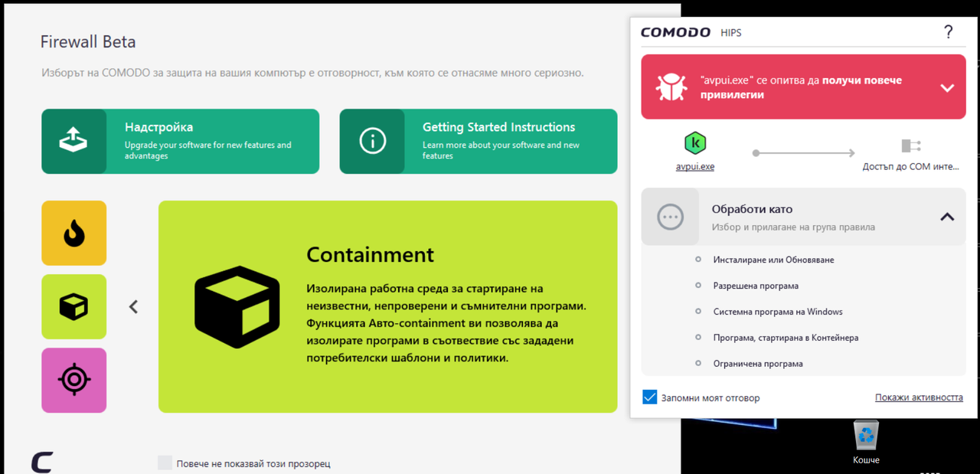This screenshot has width=980, height=474.
Task: Open the avpui.exe link
Action: [x=694, y=166]
